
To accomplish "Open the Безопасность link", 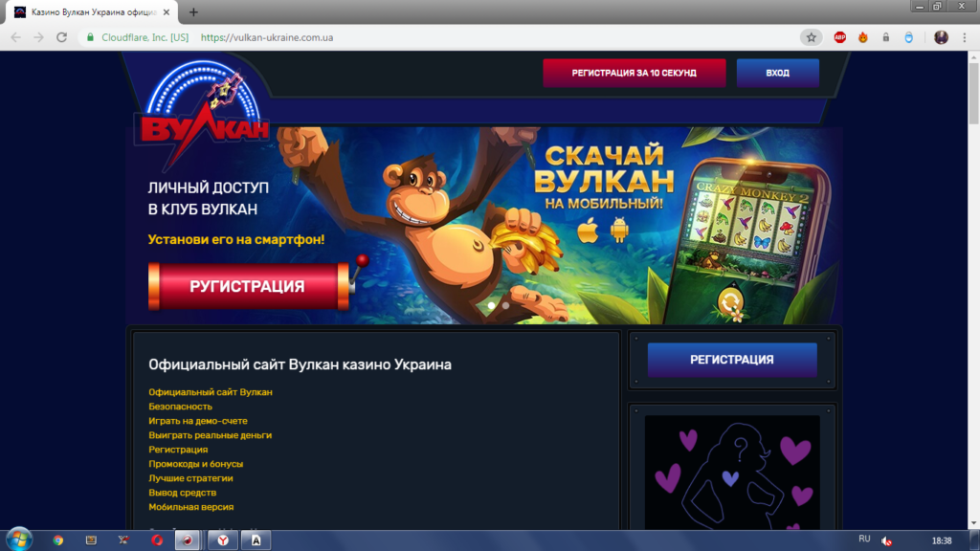I will (x=180, y=407).
